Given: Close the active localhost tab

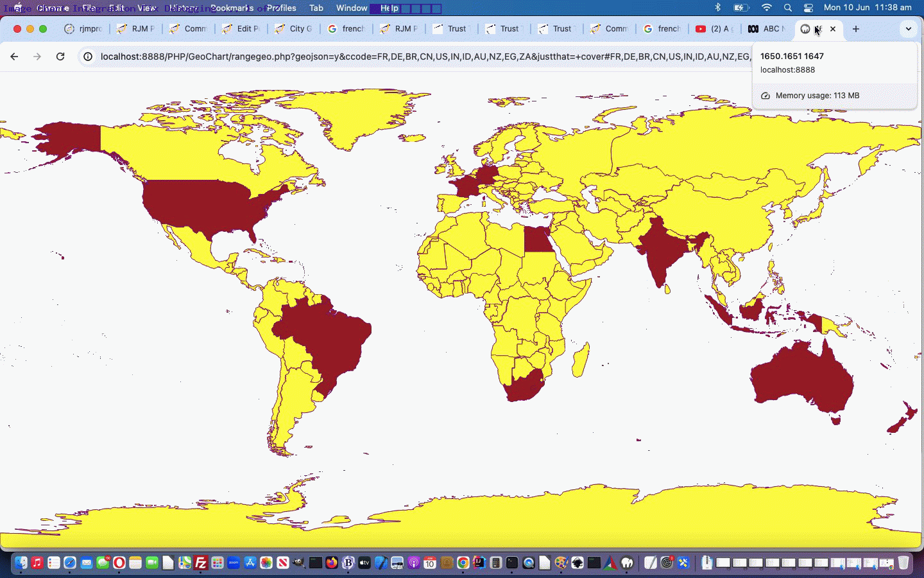Looking at the screenshot, I should pos(833,29).
